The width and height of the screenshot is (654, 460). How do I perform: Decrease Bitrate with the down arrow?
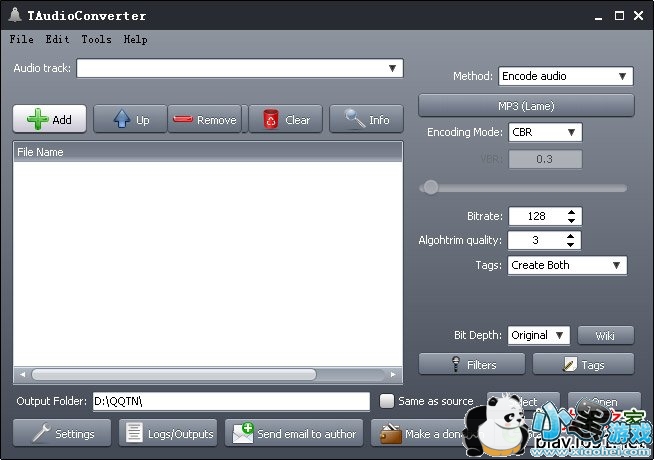(571, 221)
